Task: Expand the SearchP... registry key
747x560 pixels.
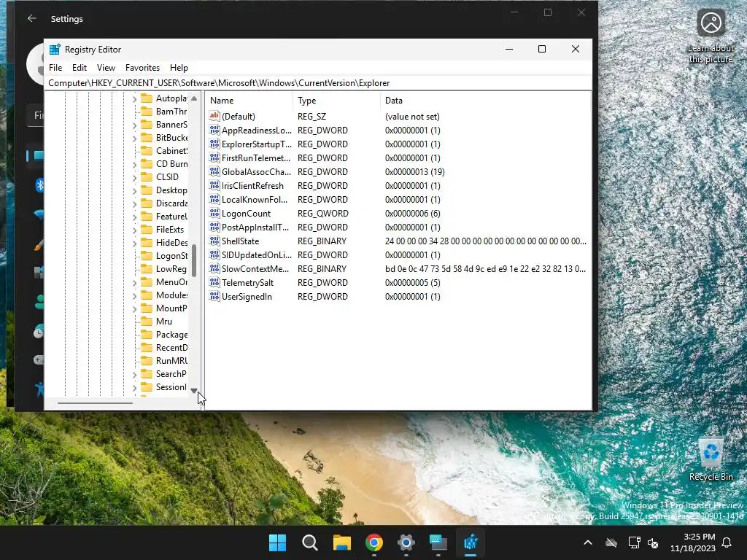Action: click(134, 375)
